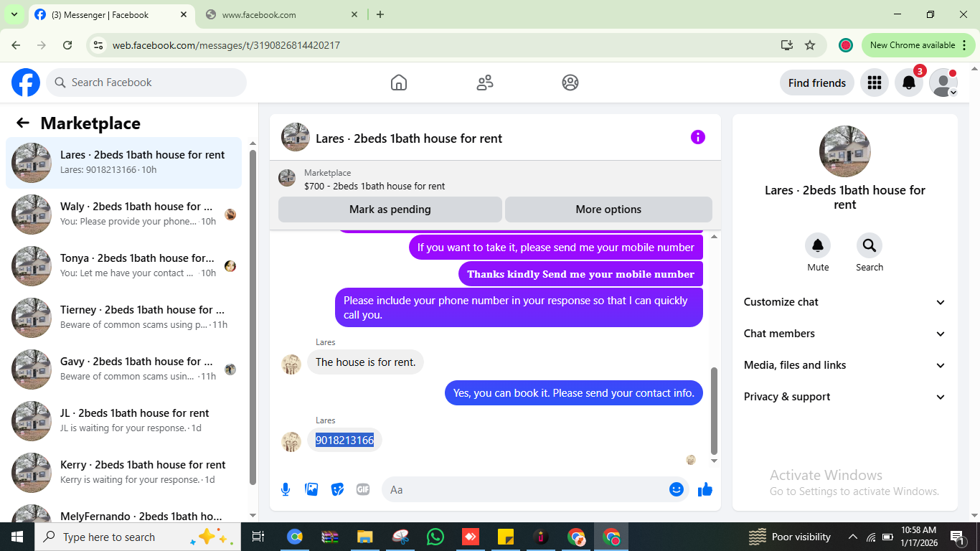Image resolution: width=980 pixels, height=551 pixels.
Task: Open Chrome tab search dropdown arrow
Action: [x=14, y=14]
